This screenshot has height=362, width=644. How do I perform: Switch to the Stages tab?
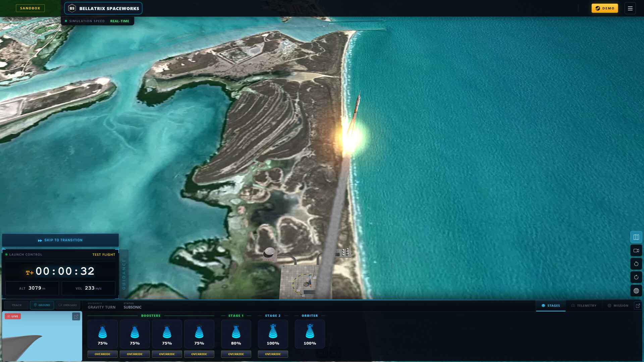click(x=551, y=306)
